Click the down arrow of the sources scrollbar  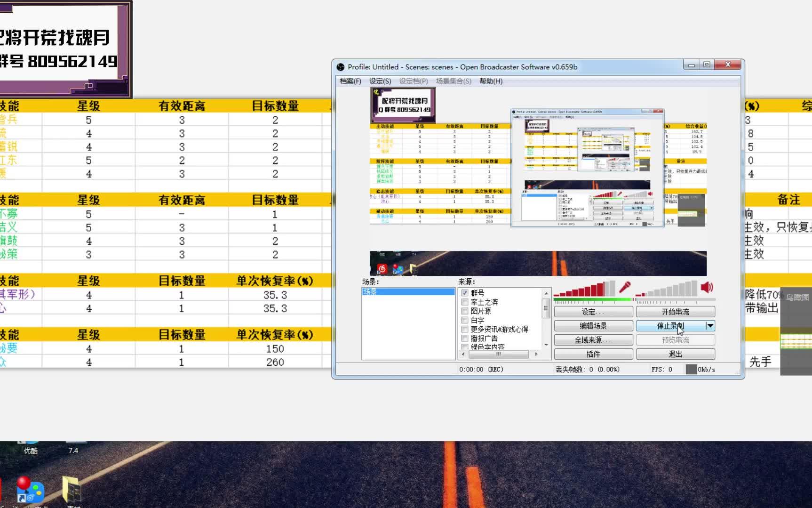[x=546, y=345]
